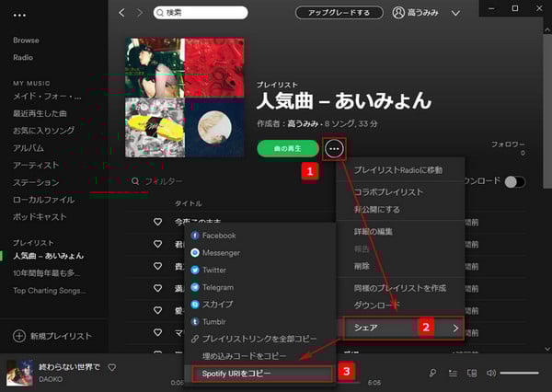Choose 埋め込みコードをコピー

259,356
